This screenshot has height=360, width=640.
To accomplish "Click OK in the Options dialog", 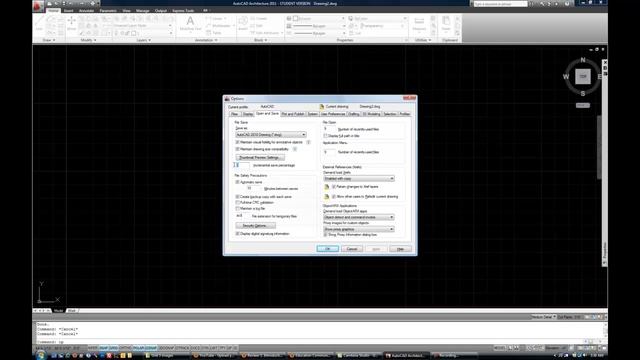I will 327,249.
